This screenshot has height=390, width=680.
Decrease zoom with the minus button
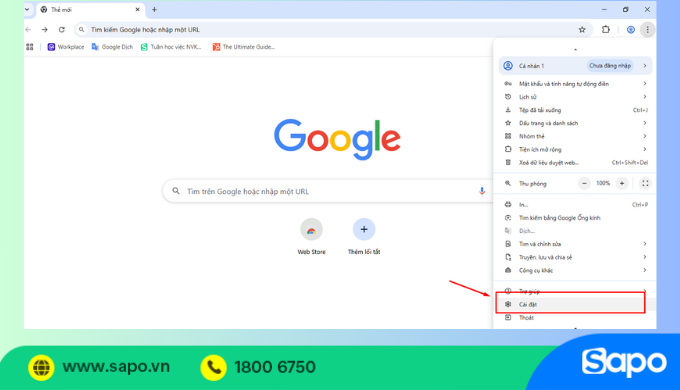pyautogui.click(x=584, y=184)
